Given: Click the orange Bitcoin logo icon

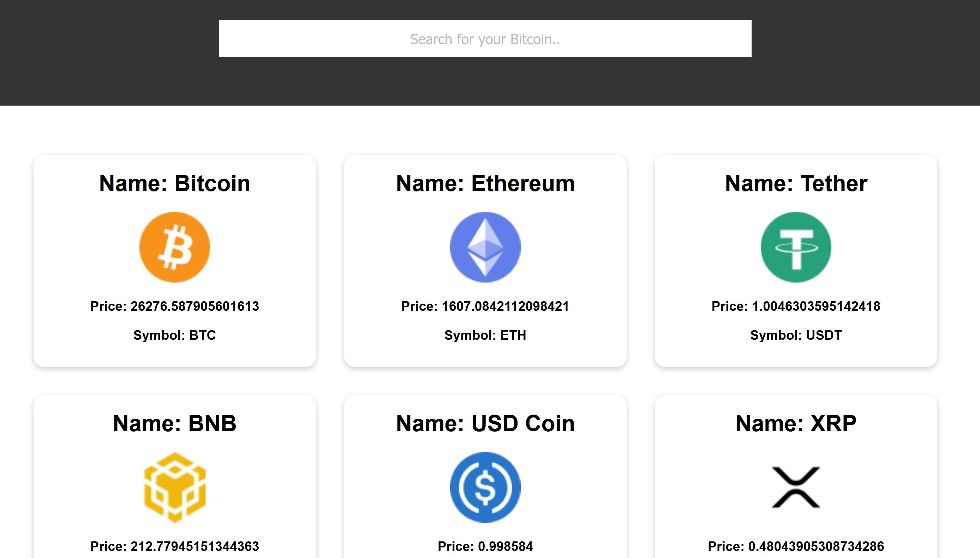Looking at the screenshot, I should [x=175, y=247].
